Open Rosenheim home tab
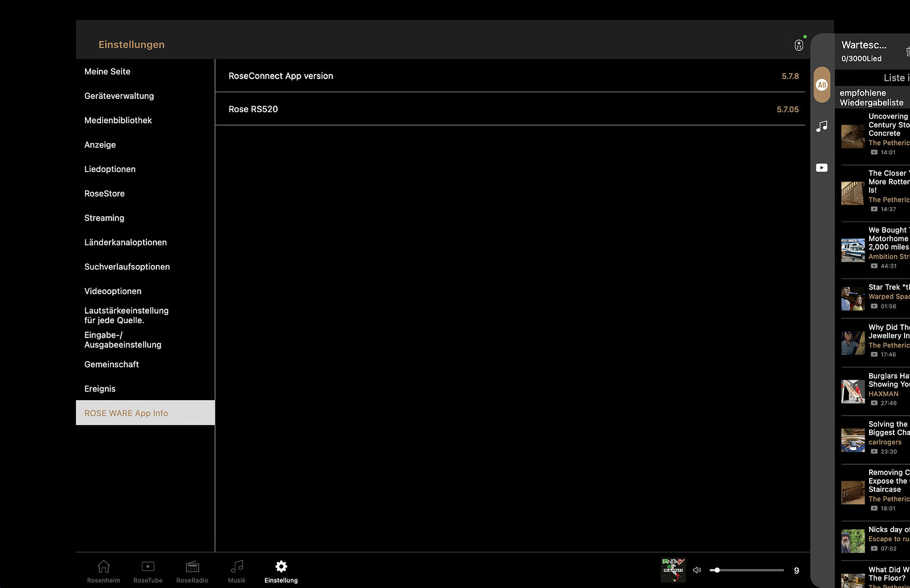Image resolution: width=910 pixels, height=588 pixels. coord(104,572)
